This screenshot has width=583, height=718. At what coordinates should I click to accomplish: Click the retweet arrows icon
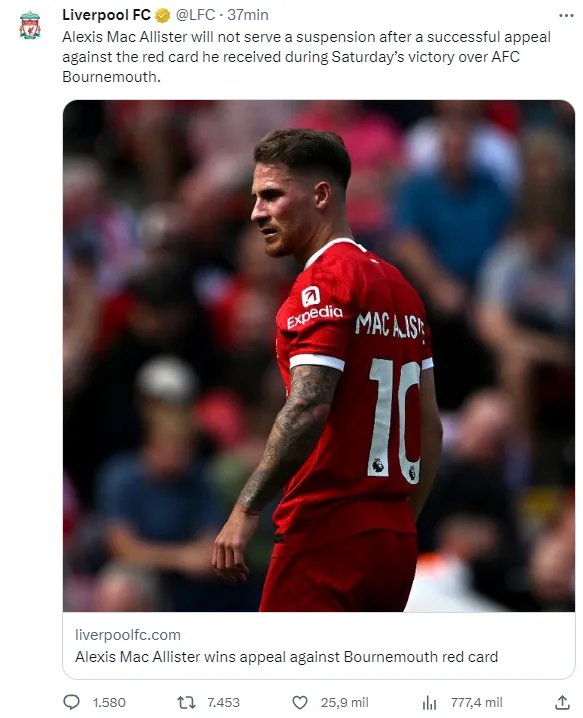186,702
